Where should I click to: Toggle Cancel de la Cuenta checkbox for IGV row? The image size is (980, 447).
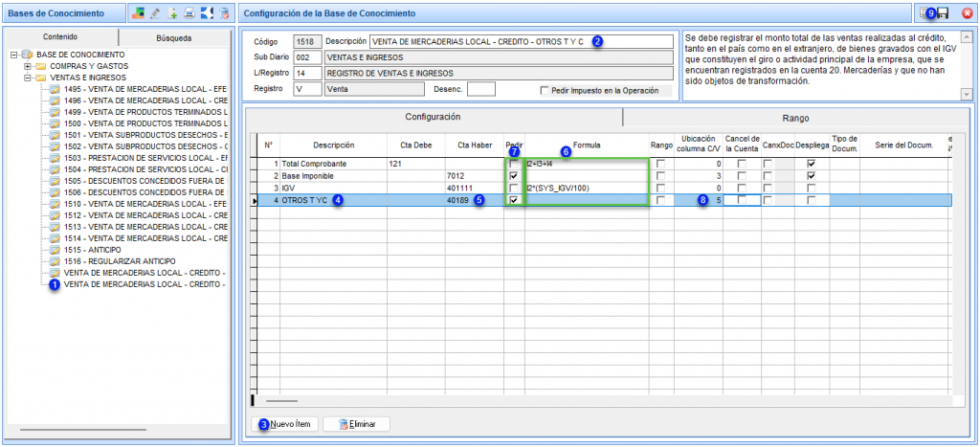(x=742, y=189)
